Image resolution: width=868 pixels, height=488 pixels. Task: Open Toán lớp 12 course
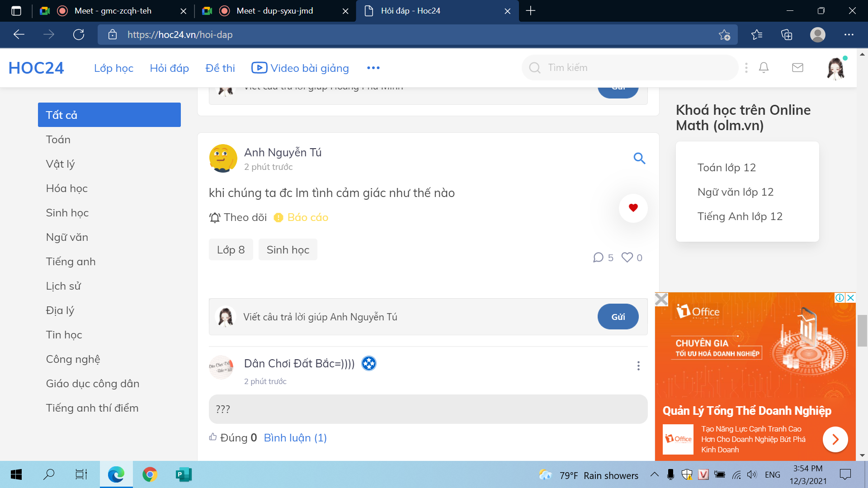pyautogui.click(x=726, y=168)
